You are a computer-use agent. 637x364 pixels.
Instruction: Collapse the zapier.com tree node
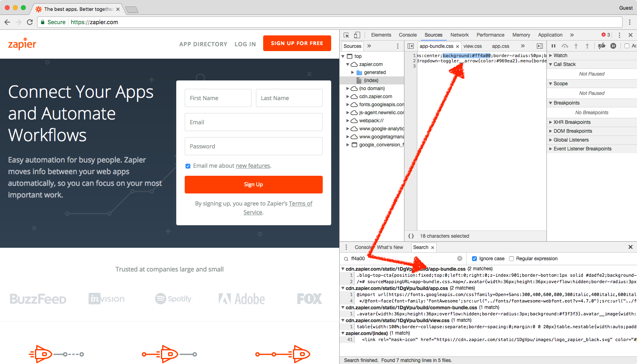coord(348,64)
